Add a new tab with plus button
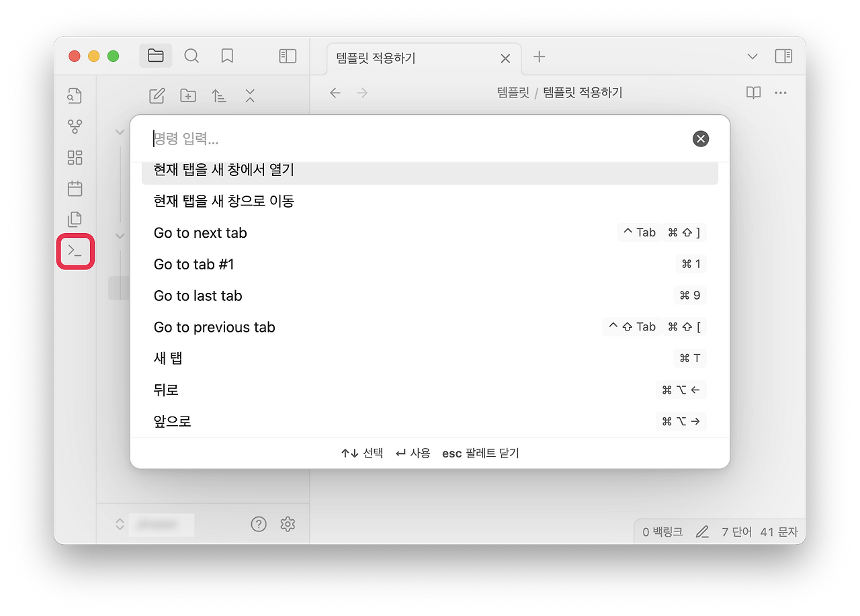The height and width of the screenshot is (616, 860). pos(539,56)
